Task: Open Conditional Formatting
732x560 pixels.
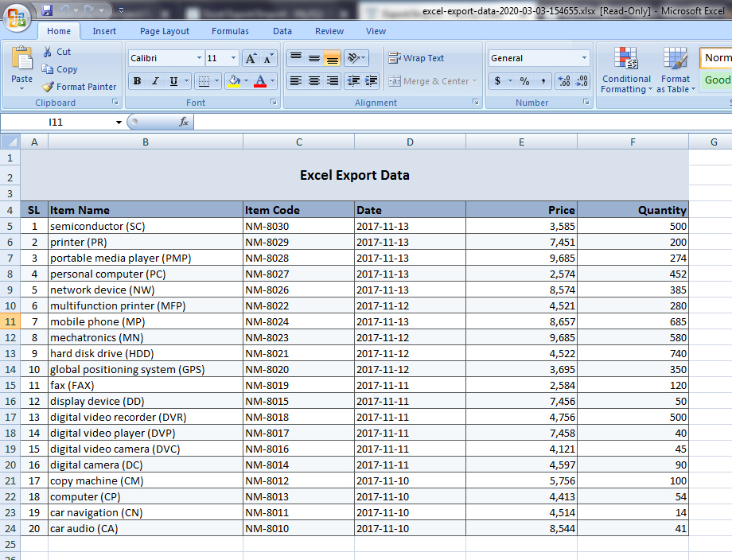Action: [x=626, y=70]
